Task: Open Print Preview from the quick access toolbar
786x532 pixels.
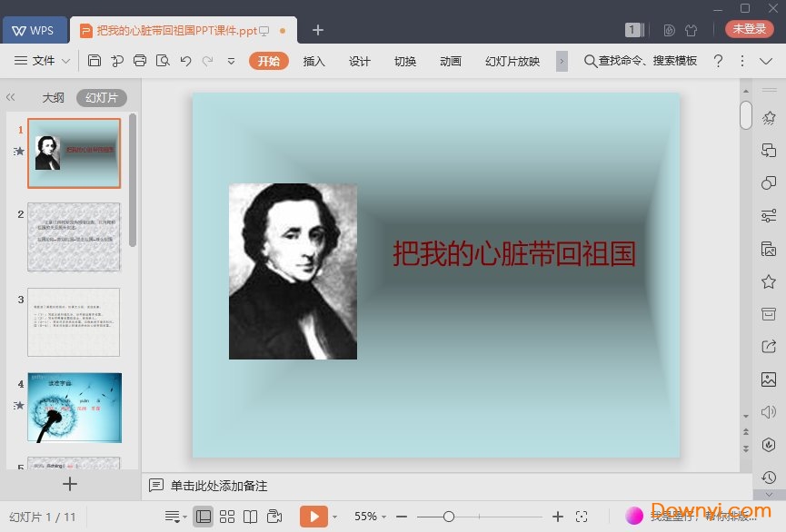Action: coord(164,61)
